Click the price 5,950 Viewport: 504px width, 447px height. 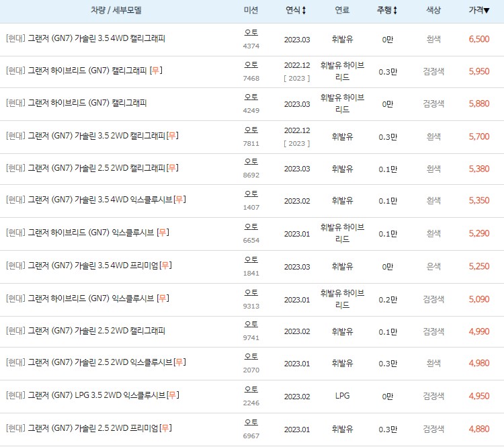tap(479, 71)
